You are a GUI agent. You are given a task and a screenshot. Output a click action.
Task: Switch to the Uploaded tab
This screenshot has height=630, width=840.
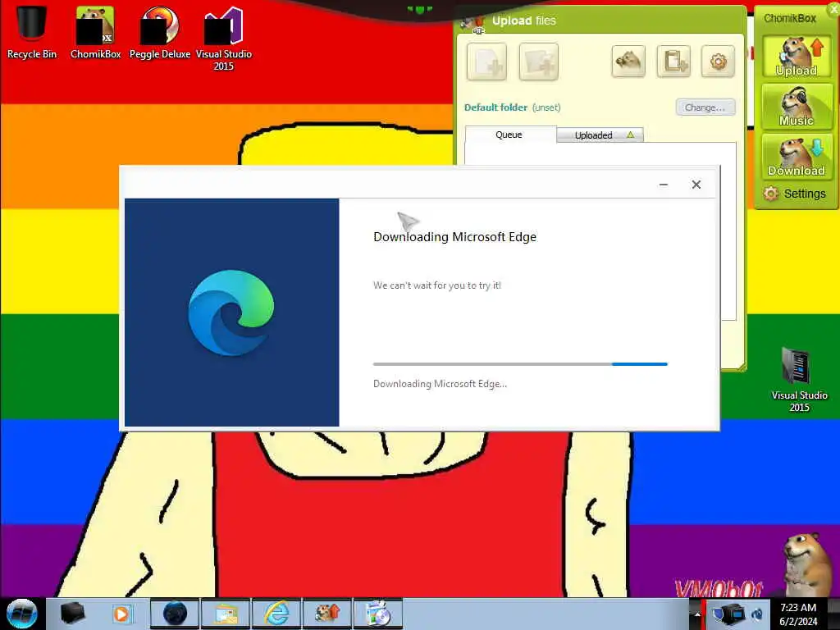click(x=600, y=135)
